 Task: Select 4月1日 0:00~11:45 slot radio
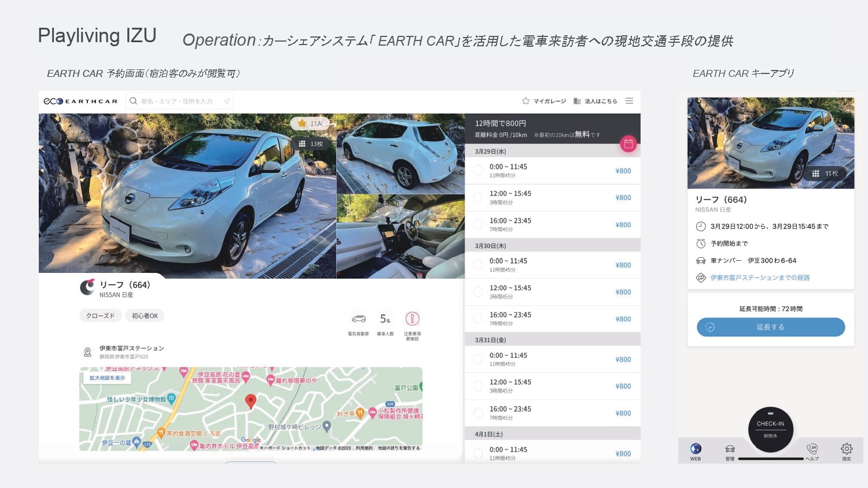click(x=478, y=453)
